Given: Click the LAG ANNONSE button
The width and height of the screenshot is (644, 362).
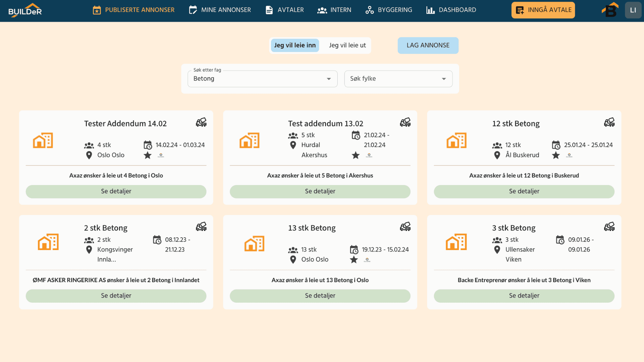Looking at the screenshot, I should pyautogui.click(x=428, y=45).
